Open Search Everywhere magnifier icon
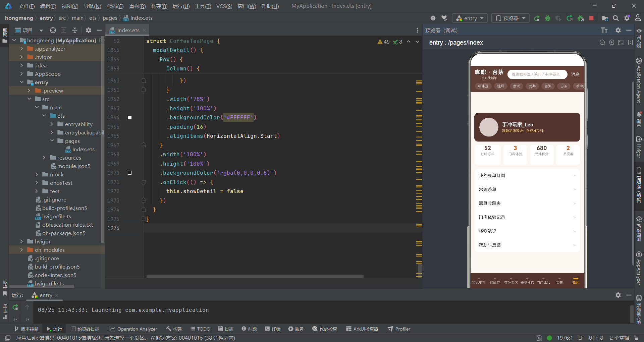The height and width of the screenshot is (342, 644). click(x=616, y=18)
